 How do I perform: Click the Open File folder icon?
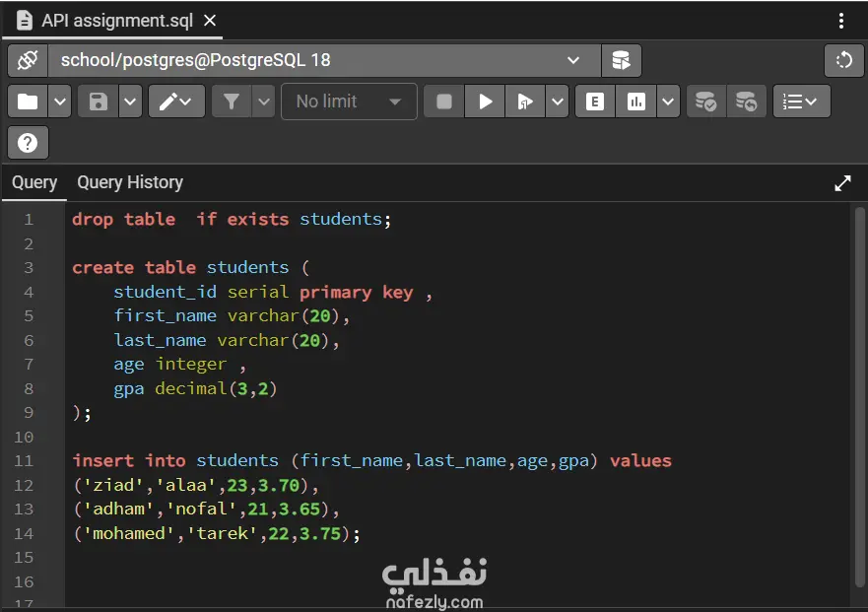click(28, 102)
